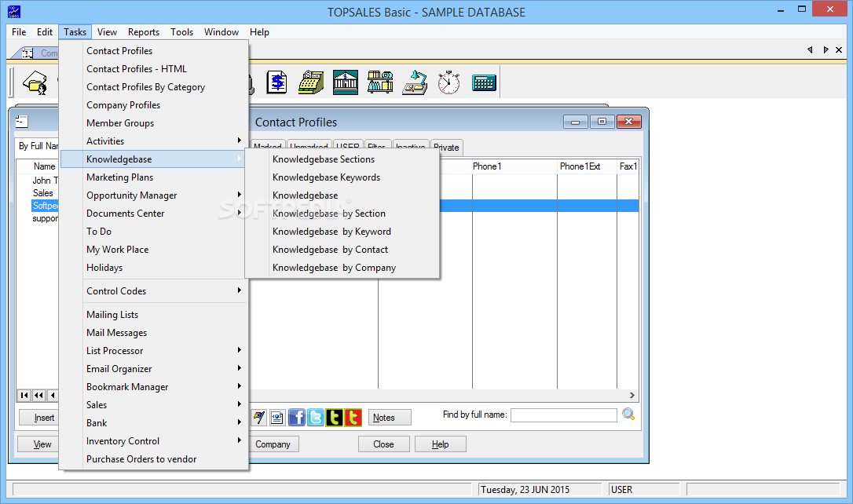Select the 'Sales' row in the Name list
Image resolution: width=853 pixels, height=504 pixels.
43,193
